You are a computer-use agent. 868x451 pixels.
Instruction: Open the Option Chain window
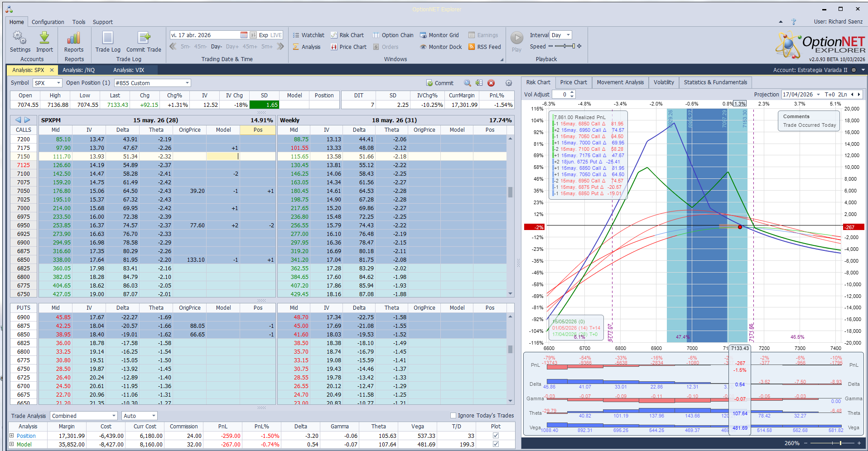point(393,35)
